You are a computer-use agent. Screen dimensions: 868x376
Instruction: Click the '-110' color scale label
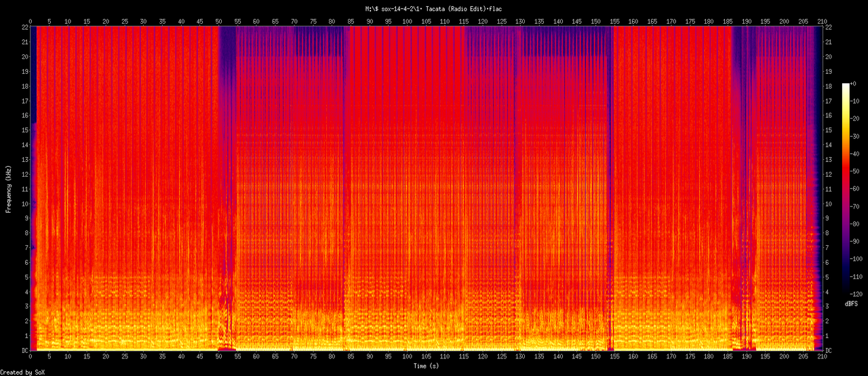tap(856, 276)
